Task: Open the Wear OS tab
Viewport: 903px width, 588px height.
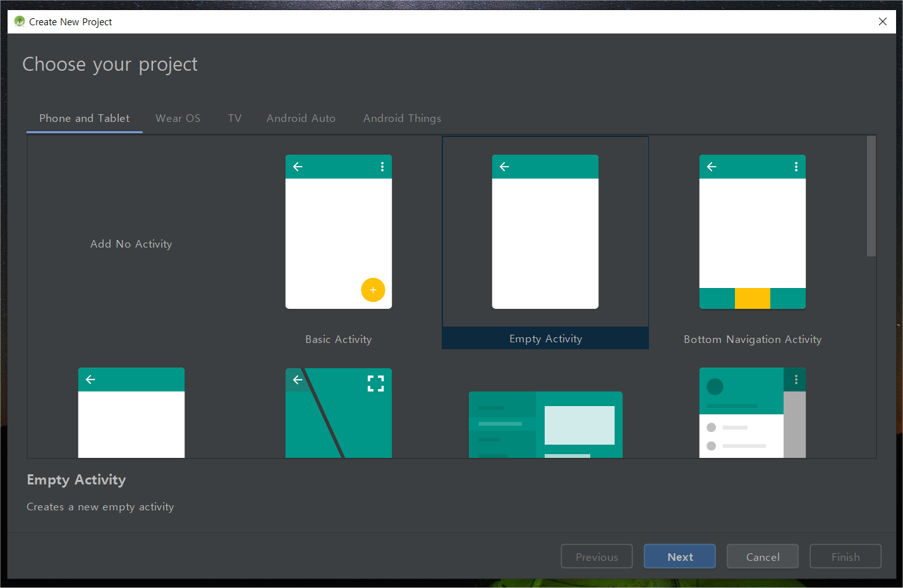Action: (x=178, y=118)
